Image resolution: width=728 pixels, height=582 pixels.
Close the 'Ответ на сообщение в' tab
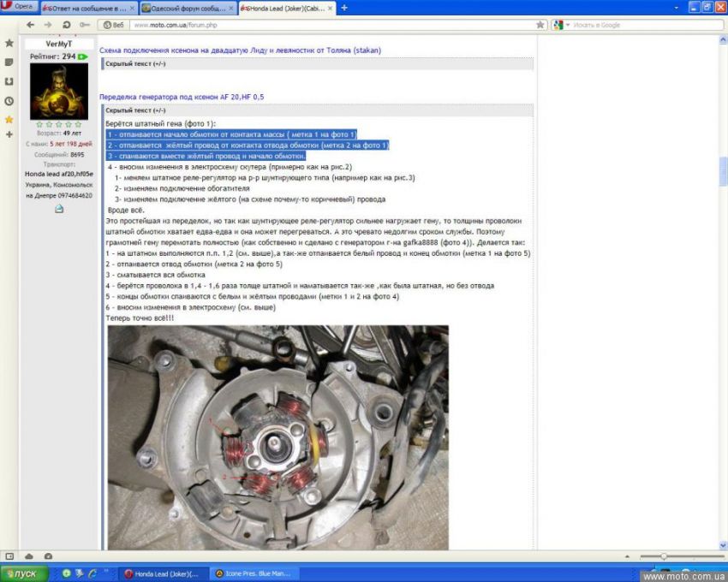(x=132, y=9)
